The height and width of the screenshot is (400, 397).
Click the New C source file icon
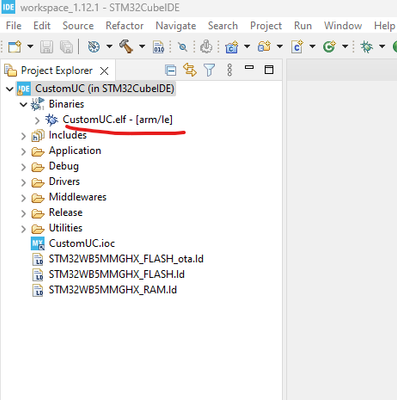tap(297, 47)
